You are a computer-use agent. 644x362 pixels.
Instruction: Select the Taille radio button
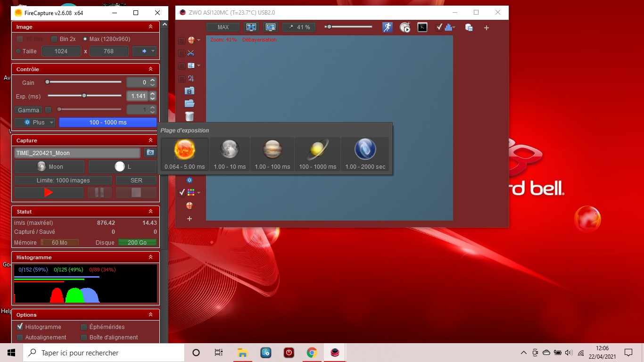point(18,51)
